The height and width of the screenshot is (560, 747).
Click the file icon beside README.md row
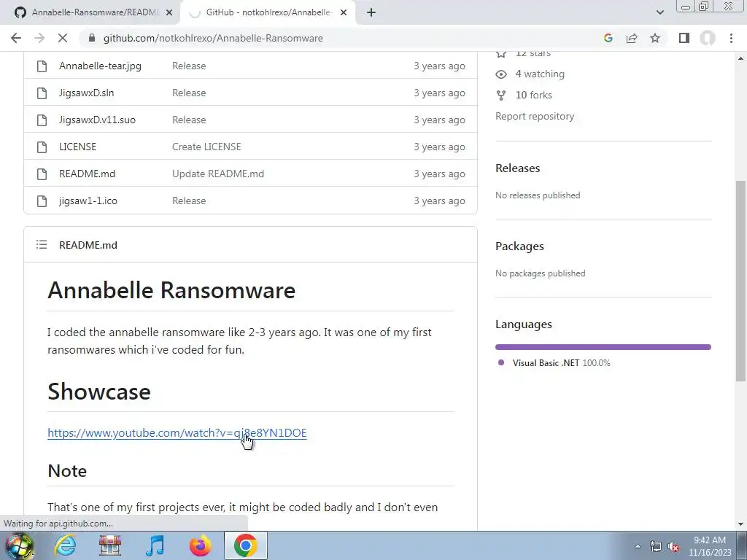pos(42,174)
